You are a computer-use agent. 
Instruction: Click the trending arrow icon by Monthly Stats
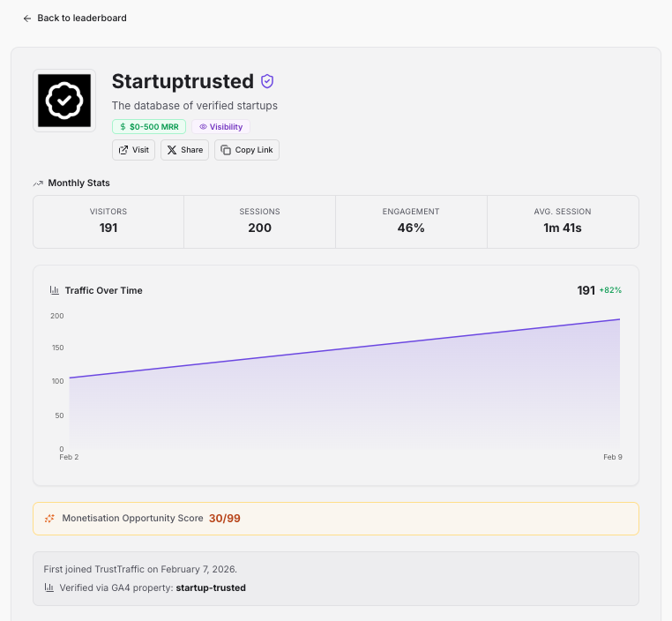[x=38, y=183]
